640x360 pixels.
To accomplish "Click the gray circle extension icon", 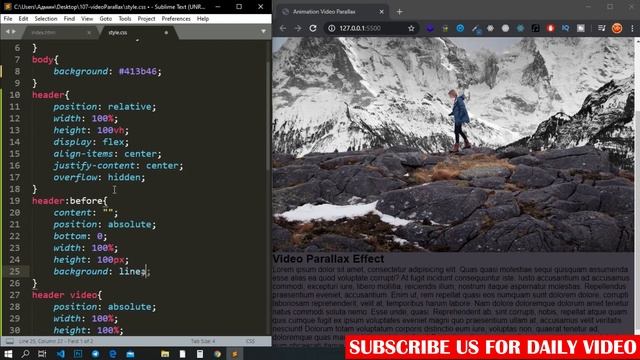I will point(505,28).
